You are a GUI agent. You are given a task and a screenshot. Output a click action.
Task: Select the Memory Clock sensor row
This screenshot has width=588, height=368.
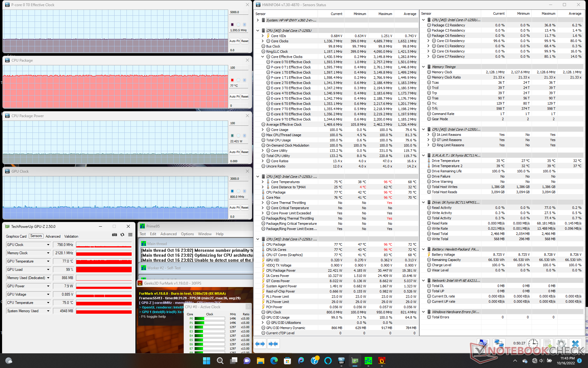pos(442,72)
